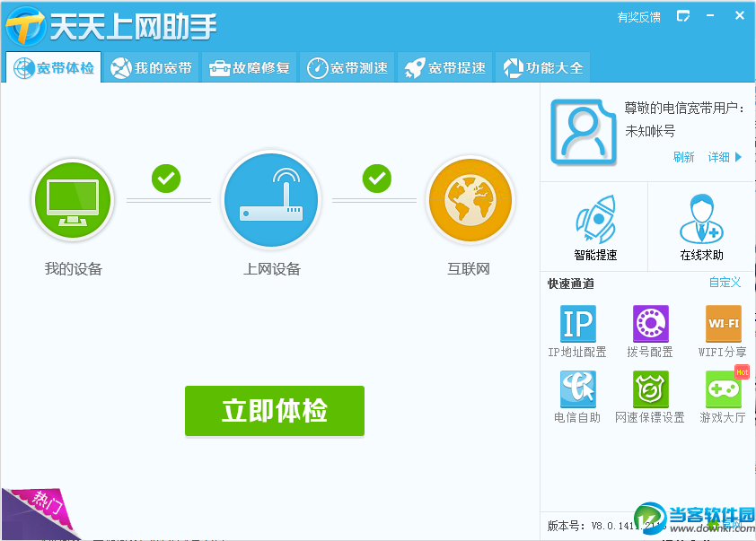756x541 pixels.
Task: Click the checkmark between 我的设备 and 上网设备
Action: tap(166, 179)
